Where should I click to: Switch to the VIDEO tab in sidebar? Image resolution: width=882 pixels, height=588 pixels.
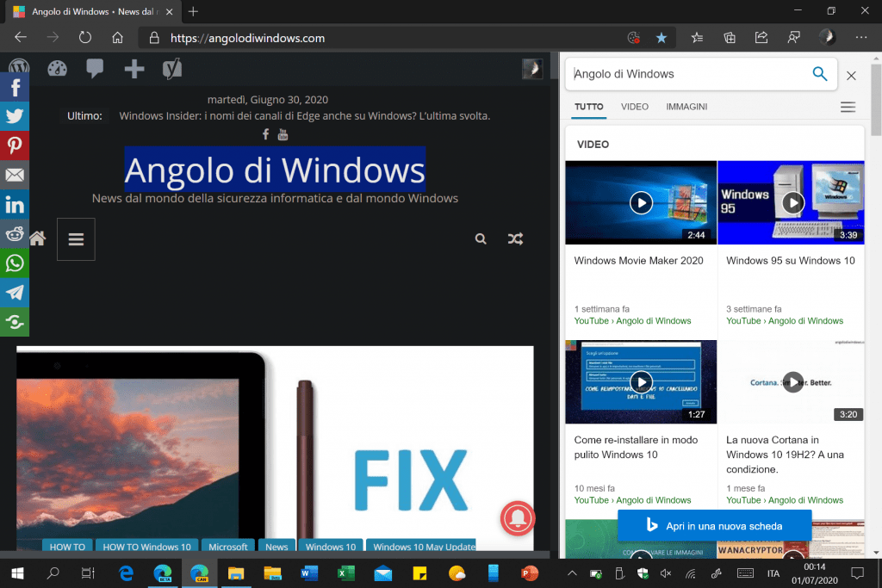coord(634,107)
